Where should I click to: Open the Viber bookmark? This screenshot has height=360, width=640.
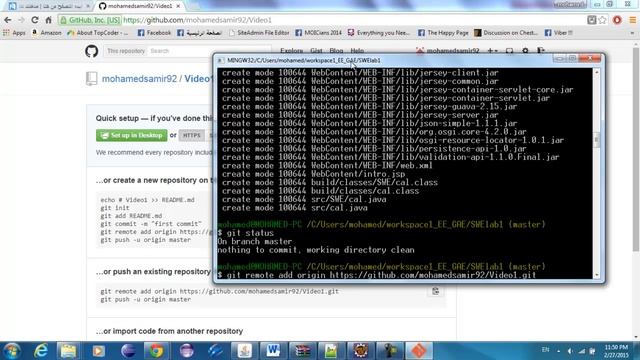[559, 33]
